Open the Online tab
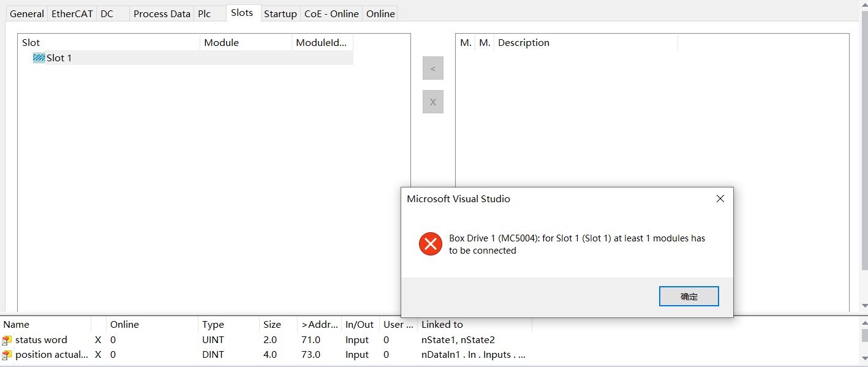 pos(380,13)
